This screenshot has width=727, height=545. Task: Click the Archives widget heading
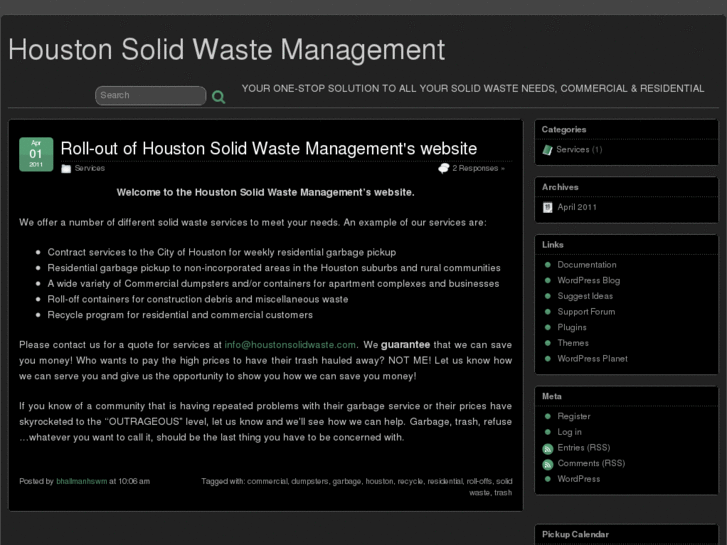[x=560, y=187]
